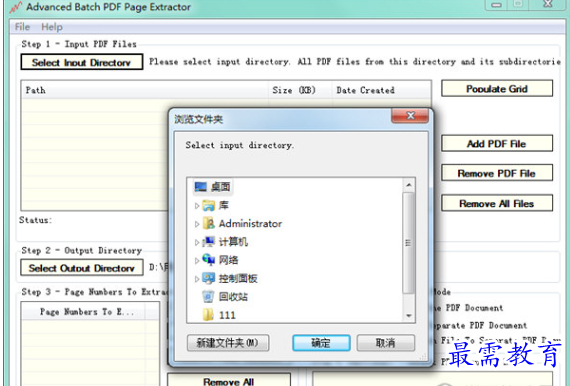Viewport: 570px width, 386px height.
Task: Select the 库 label in tree
Action: pyautogui.click(x=224, y=205)
